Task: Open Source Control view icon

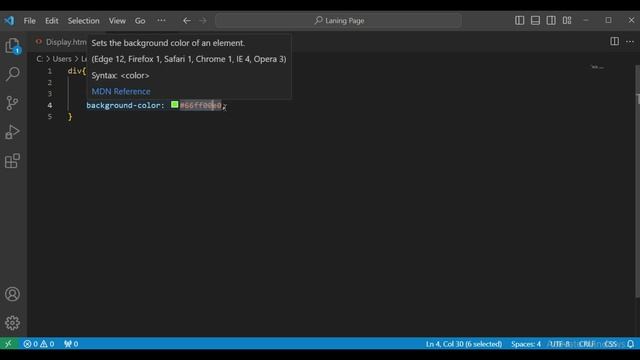Action: [x=13, y=103]
